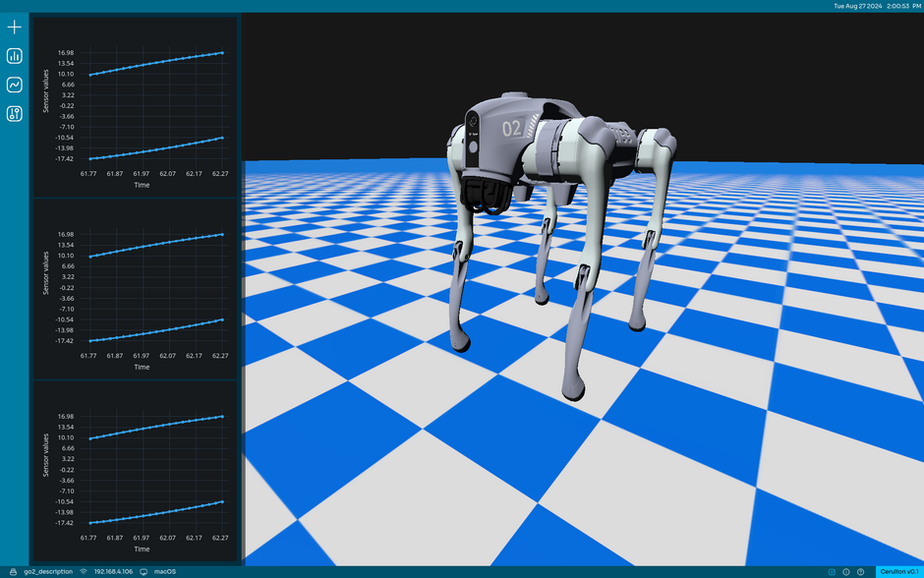Open the bar chart panel icon
Image resolution: width=924 pixels, height=578 pixels.
[x=14, y=56]
